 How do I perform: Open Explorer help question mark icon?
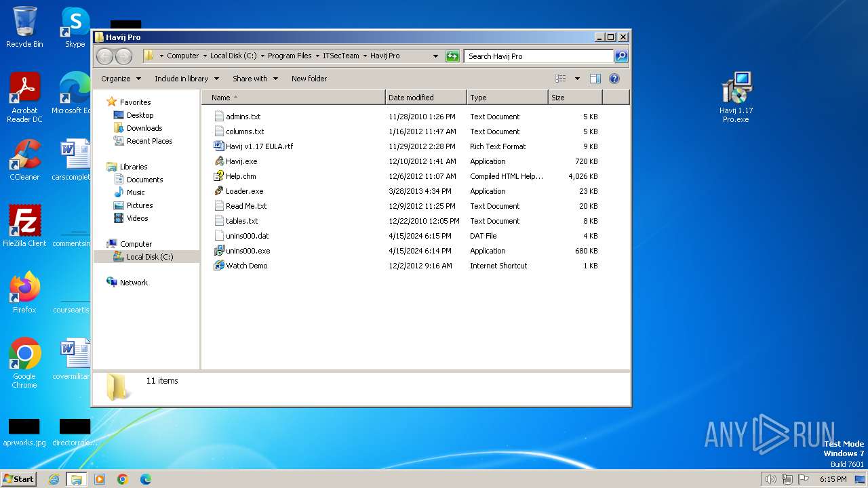tap(614, 79)
